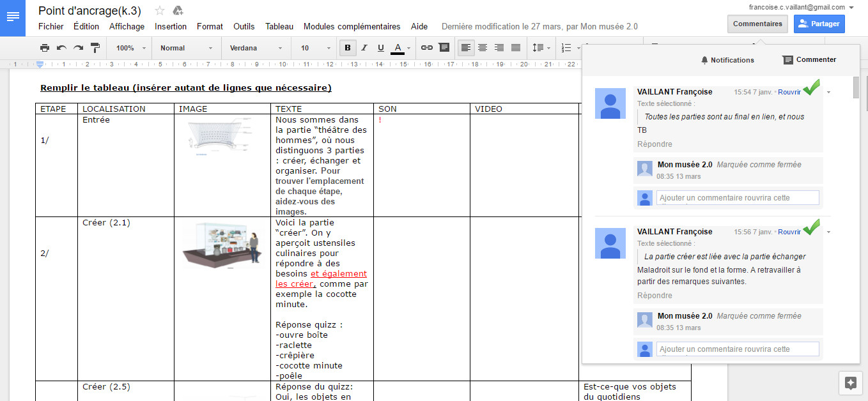
Task: Click the redo arrow icon
Action: (78, 48)
